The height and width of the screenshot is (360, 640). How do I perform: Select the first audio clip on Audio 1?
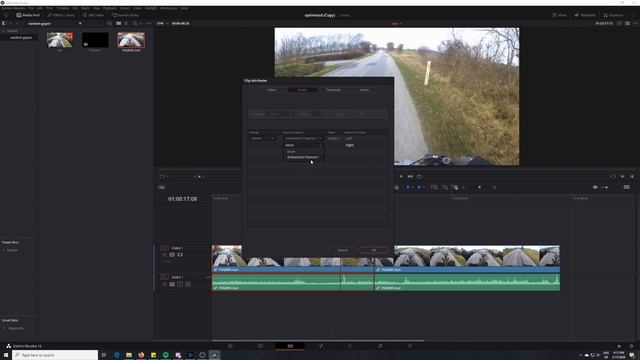point(276,282)
